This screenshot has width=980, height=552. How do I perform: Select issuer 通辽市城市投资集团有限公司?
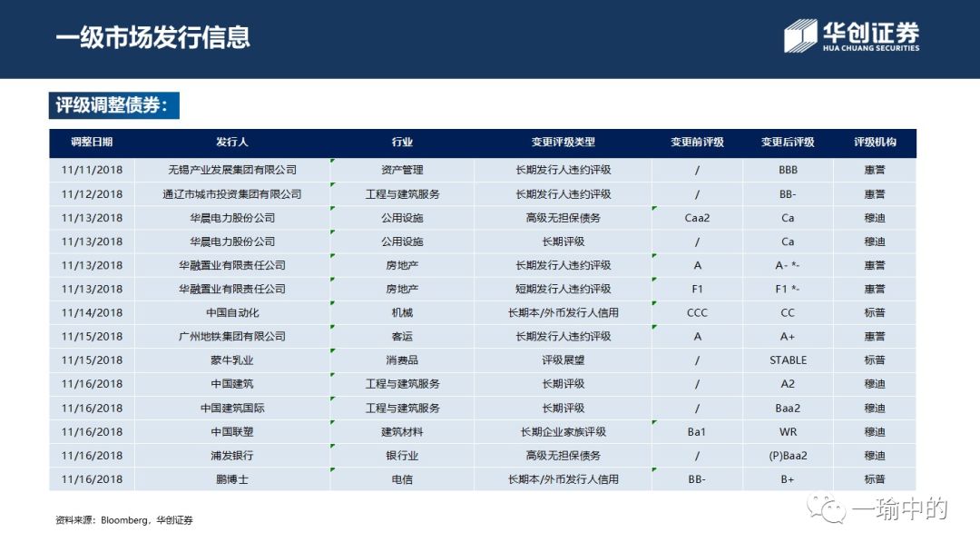coord(232,194)
